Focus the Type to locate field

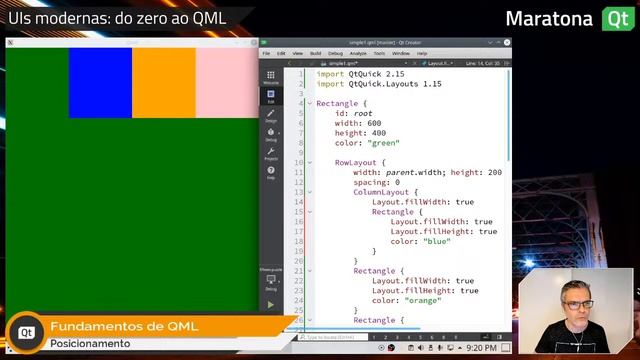pyautogui.click(x=332, y=338)
